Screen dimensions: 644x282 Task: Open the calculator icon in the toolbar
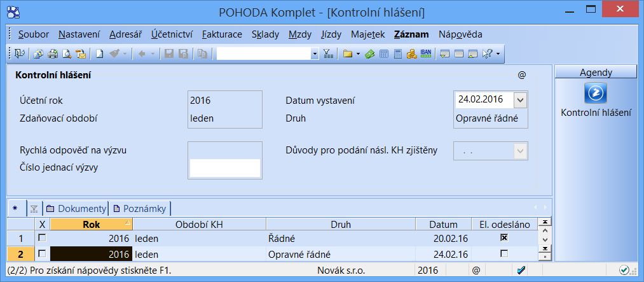(397, 54)
